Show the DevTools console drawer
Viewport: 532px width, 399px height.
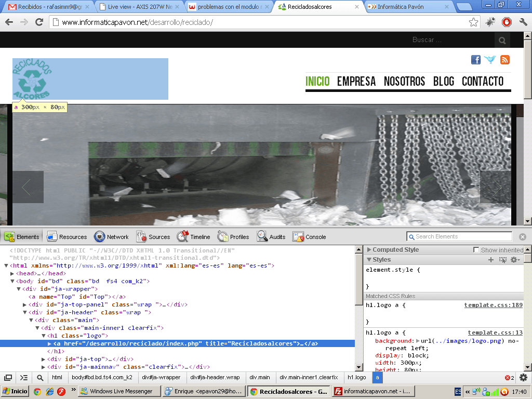pos(24,378)
